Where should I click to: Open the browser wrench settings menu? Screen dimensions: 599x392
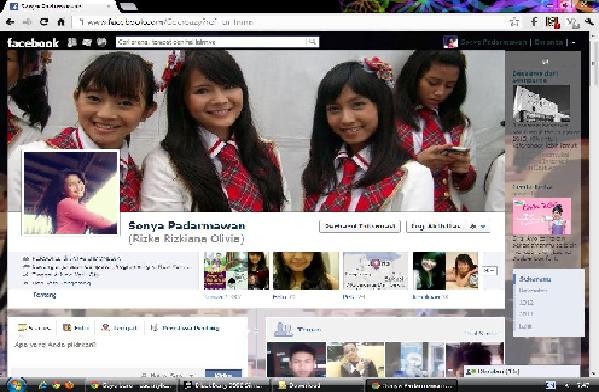coord(589,22)
